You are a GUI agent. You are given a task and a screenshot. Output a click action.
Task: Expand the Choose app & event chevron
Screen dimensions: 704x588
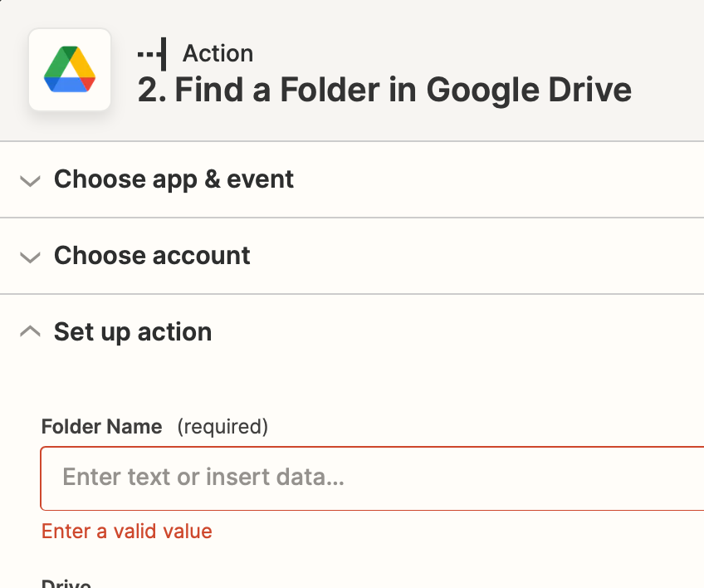tap(31, 180)
